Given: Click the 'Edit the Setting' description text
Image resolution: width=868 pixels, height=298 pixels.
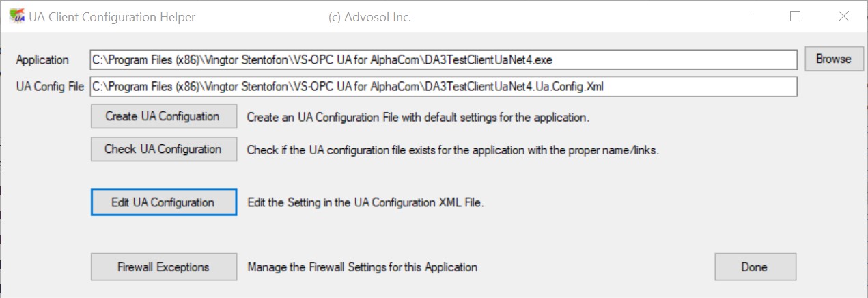Looking at the screenshot, I should click(x=365, y=203).
